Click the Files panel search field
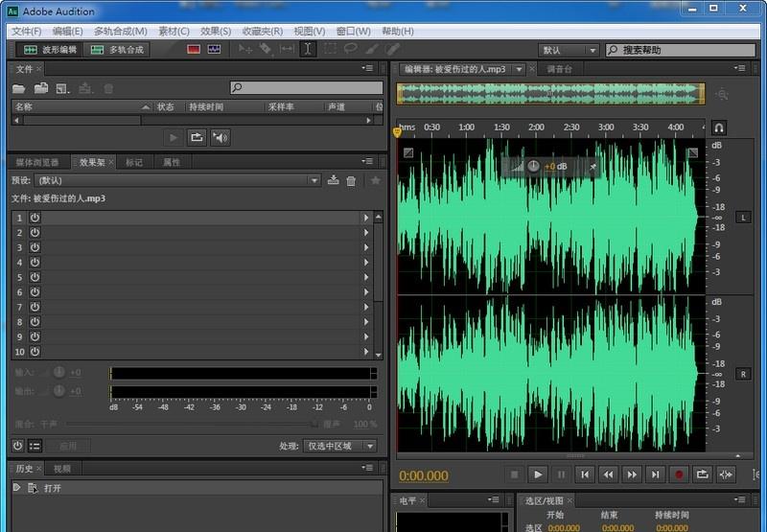Screen dimensions: 767x532 [306, 88]
